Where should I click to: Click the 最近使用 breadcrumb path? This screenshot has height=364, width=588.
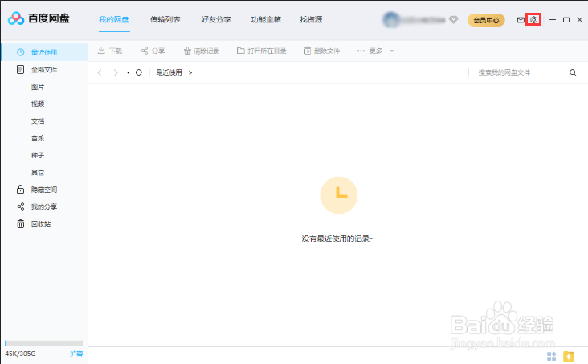[169, 72]
